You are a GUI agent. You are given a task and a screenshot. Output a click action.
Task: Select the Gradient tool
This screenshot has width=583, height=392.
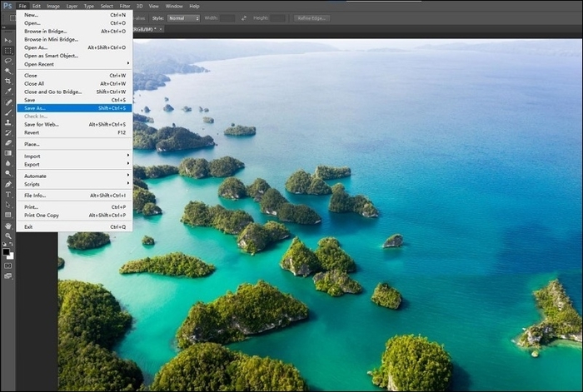tap(7, 153)
